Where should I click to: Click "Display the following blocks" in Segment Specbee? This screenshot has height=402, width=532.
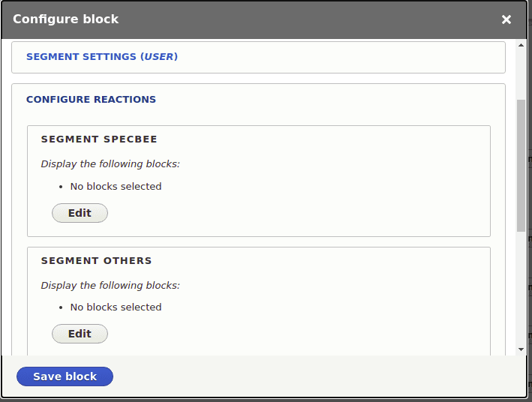[x=110, y=163]
